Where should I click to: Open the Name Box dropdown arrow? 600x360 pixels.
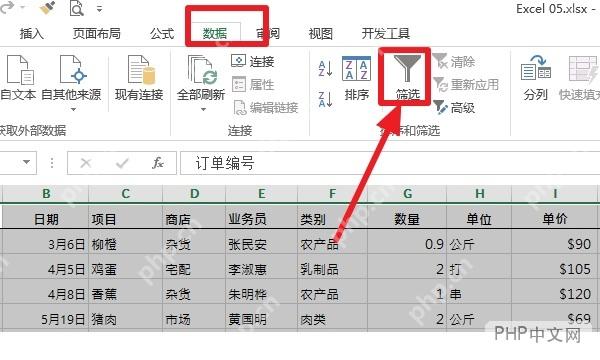(26, 162)
